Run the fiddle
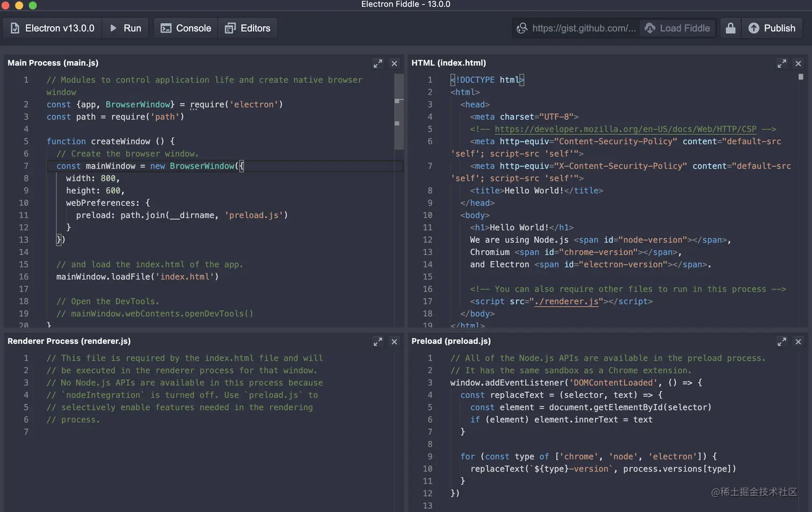Image resolution: width=812 pixels, height=512 pixels. pyautogui.click(x=126, y=28)
